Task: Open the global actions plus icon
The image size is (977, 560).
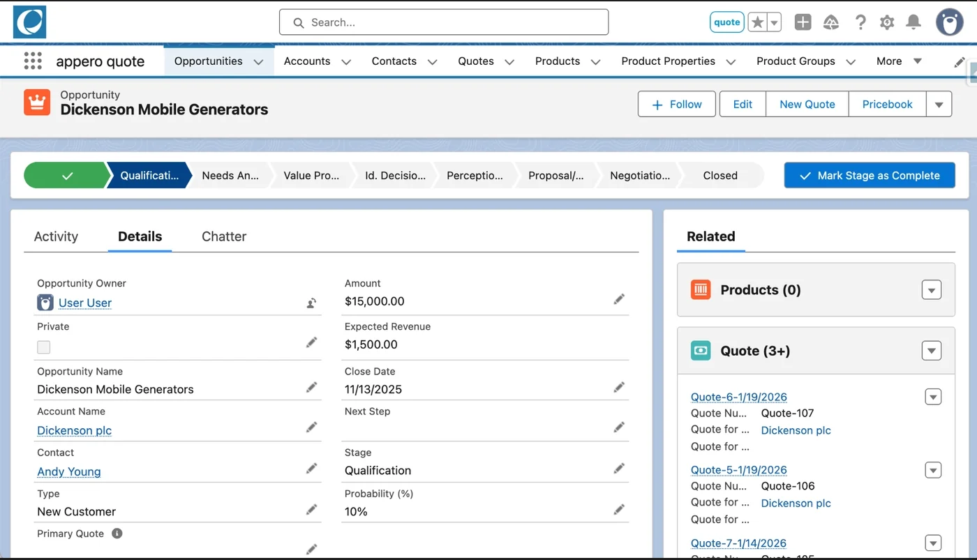Action: [x=803, y=22]
